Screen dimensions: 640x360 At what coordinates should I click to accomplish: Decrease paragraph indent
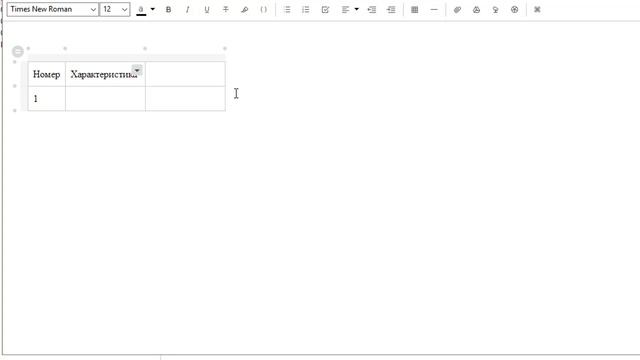[x=372, y=9]
